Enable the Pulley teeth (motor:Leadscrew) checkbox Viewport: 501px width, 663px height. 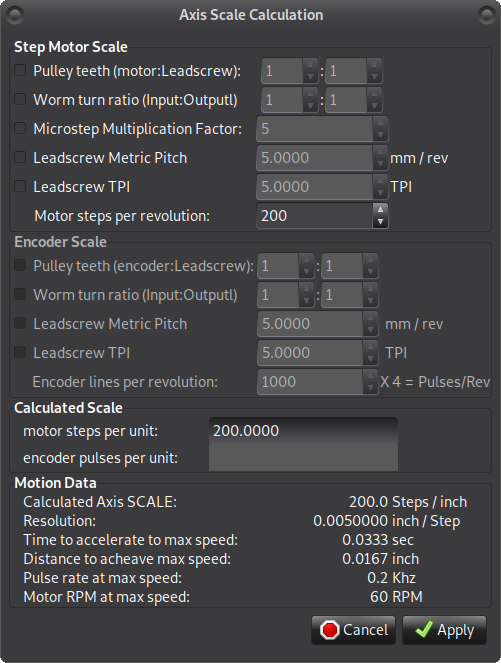(x=20, y=70)
